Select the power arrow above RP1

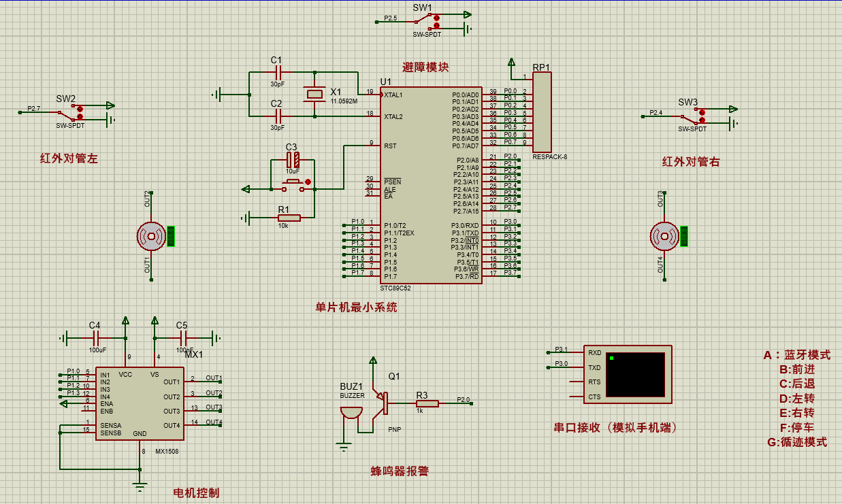pyautogui.click(x=512, y=63)
